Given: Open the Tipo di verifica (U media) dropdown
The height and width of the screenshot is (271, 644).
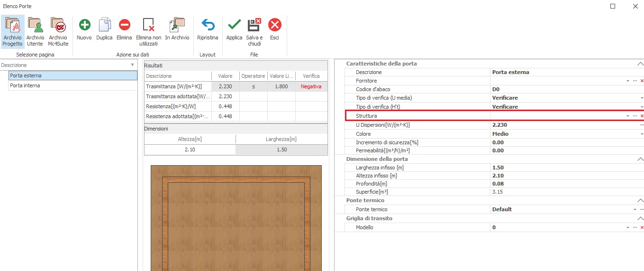Looking at the screenshot, I should coord(642,98).
